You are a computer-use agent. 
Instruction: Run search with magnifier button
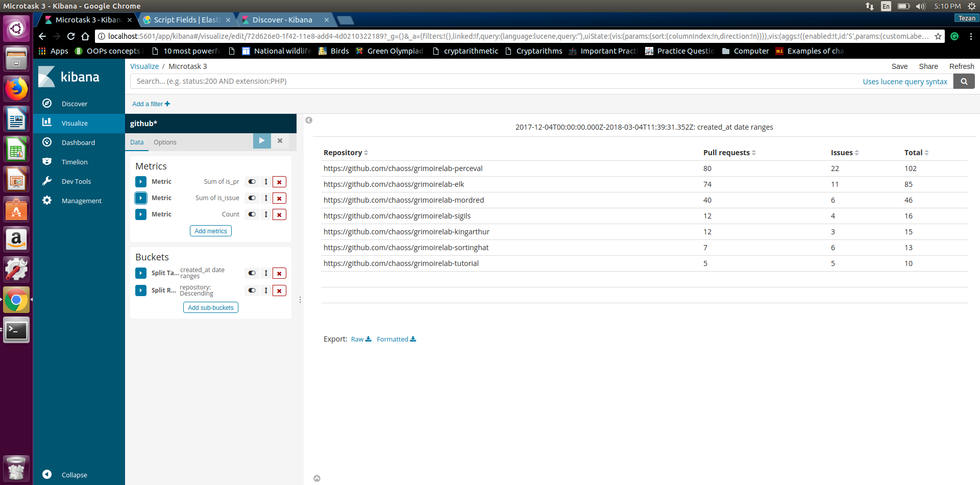pyautogui.click(x=964, y=81)
